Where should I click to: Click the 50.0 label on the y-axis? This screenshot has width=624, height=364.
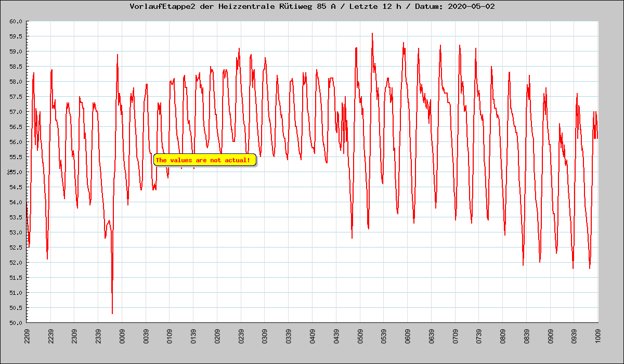click(x=15, y=323)
